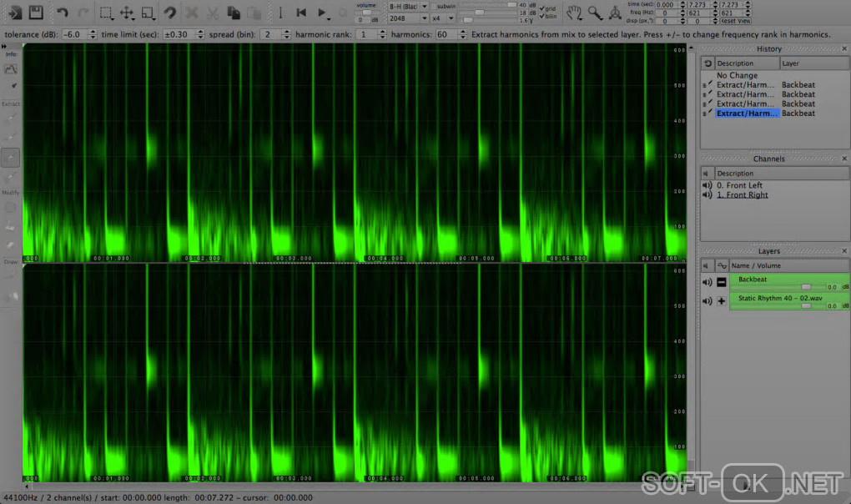The image size is (851, 504).
Task: Select the first Extract tool icon
Action: (x=10, y=117)
